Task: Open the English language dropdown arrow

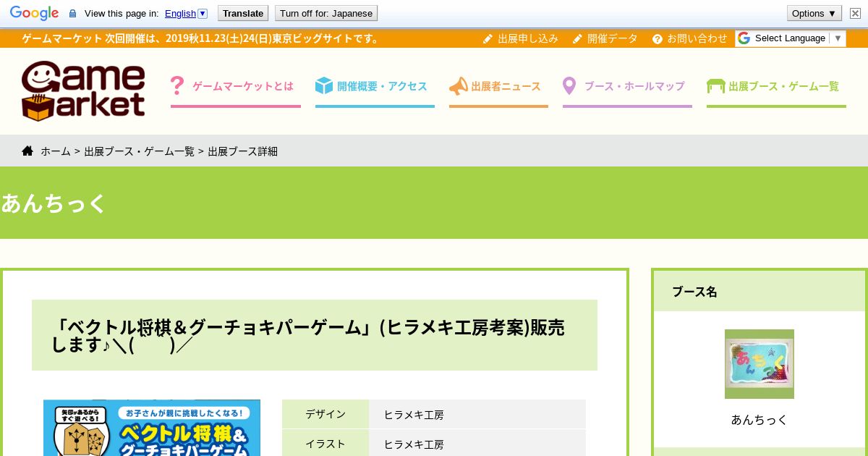Action: pyautogui.click(x=203, y=13)
